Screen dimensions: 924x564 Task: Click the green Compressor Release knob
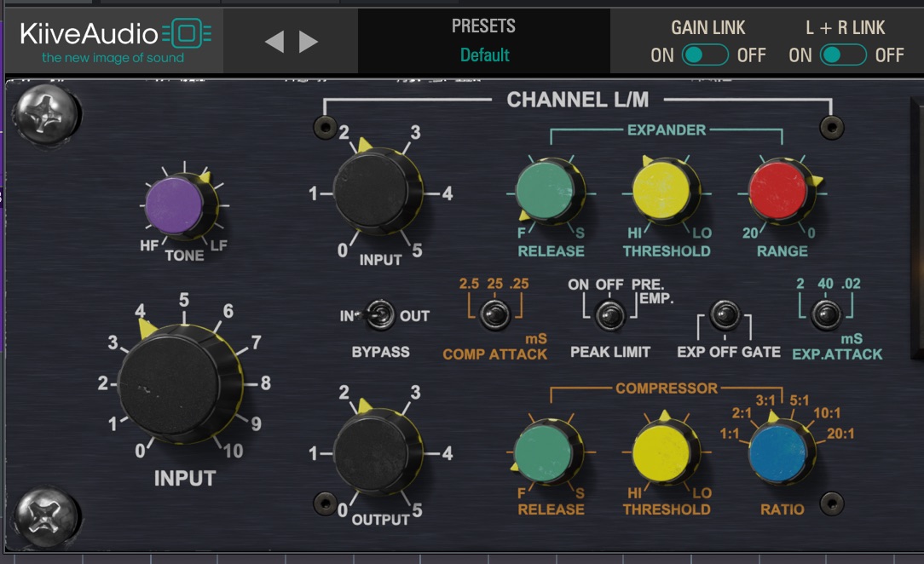[x=545, y=452]
